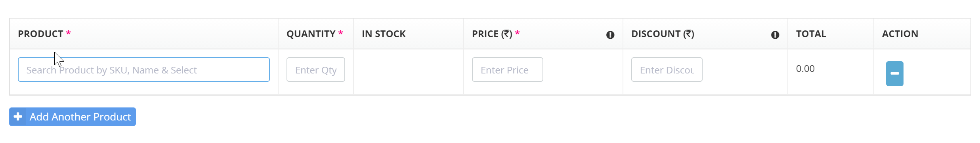Select the Enter Price input box

(508, 70)
